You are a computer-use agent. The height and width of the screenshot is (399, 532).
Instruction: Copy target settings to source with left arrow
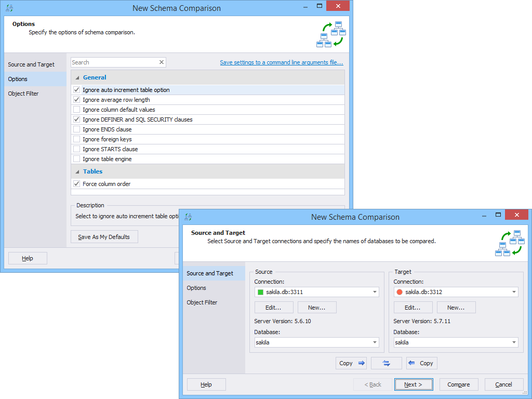click(x=422, y=363)
